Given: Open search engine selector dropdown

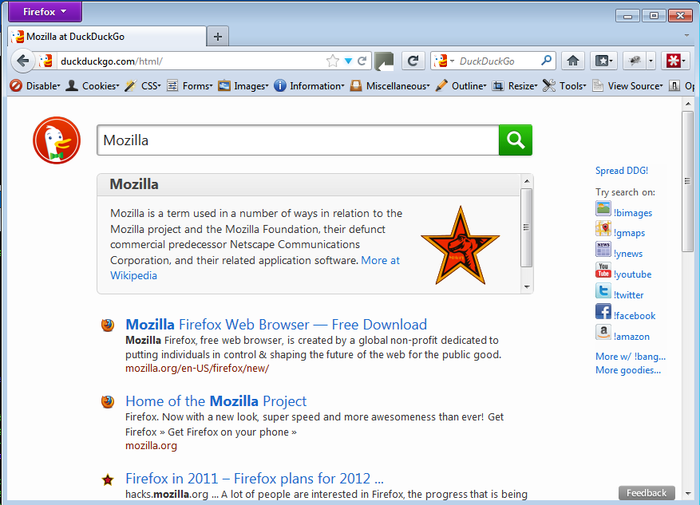Looking at the screenshot, I should point(444,61).
